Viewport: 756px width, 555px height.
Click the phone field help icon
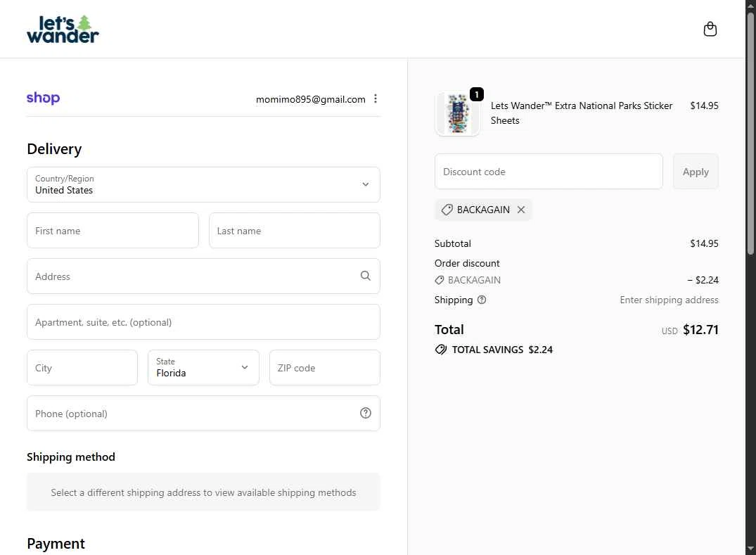366,413
